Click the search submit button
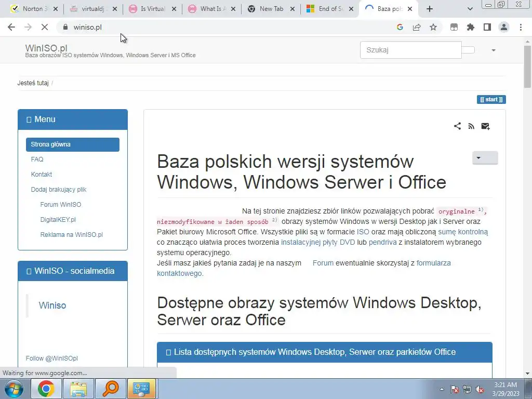 [468, 50]
